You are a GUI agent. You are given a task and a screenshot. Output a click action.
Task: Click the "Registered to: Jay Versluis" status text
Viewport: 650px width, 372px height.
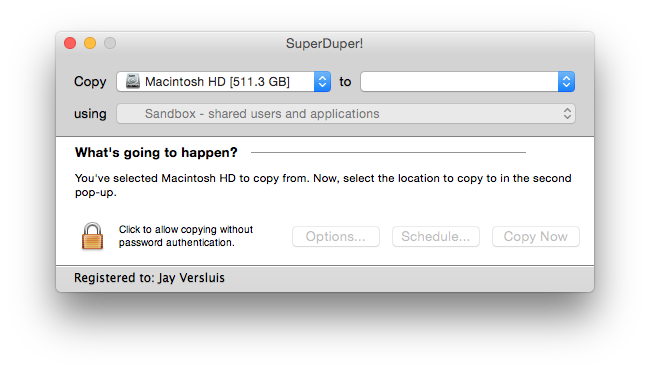pos(149,278)
